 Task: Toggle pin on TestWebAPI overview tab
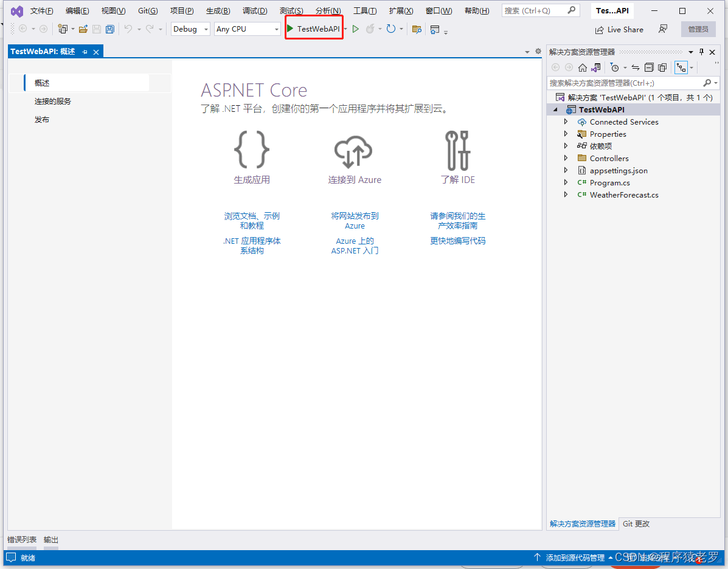click(x=85, y=52)
